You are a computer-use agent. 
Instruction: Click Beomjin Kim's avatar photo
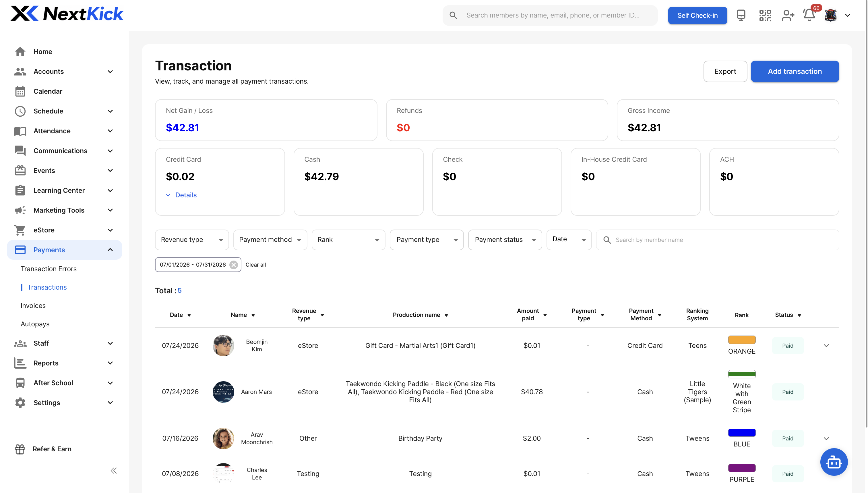(223, 345)
